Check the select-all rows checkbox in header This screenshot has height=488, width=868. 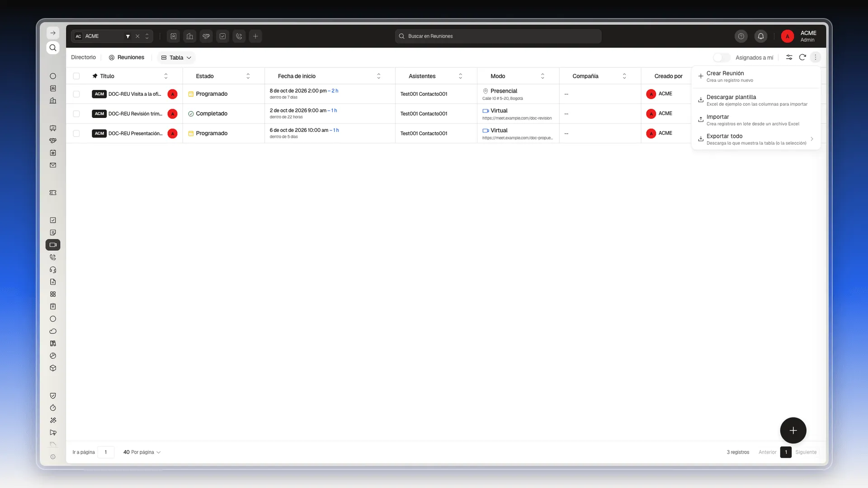point(76,76)
